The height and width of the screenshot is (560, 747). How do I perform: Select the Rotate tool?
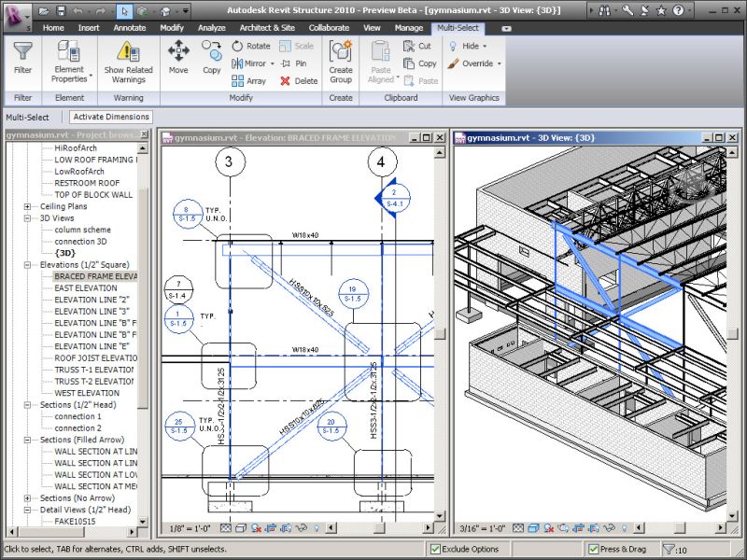(x=251, y=46)
